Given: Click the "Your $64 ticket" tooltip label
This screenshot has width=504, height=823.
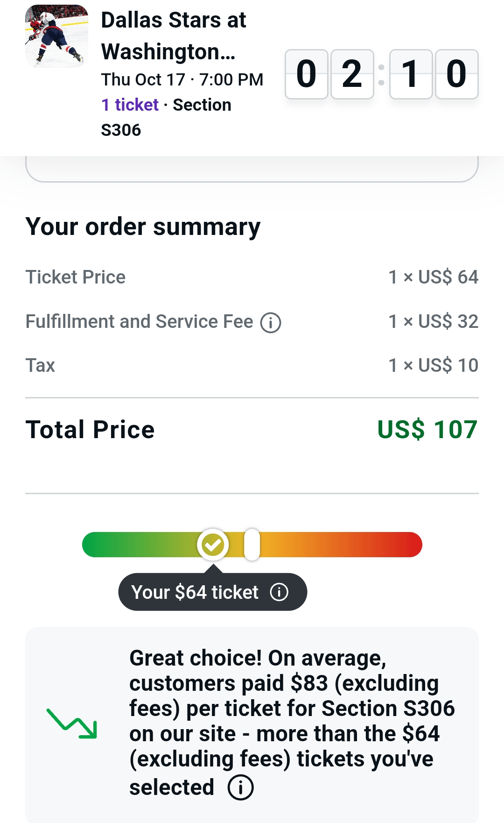Looking at the screenshot, I should pyautogui.click(x=195, y=592).
